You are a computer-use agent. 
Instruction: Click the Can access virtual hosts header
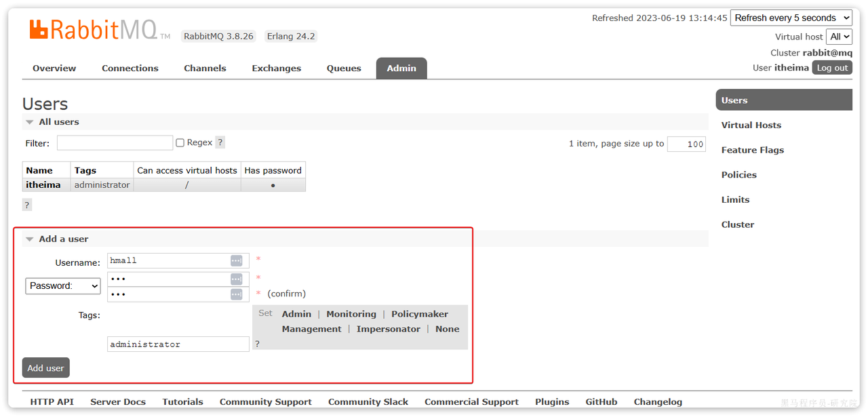tap(187, 170)
